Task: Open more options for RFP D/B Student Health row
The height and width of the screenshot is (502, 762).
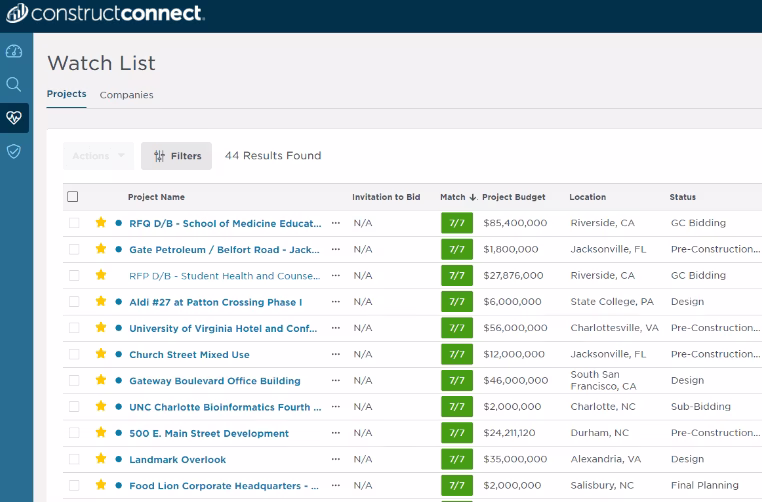Action: 335,276
